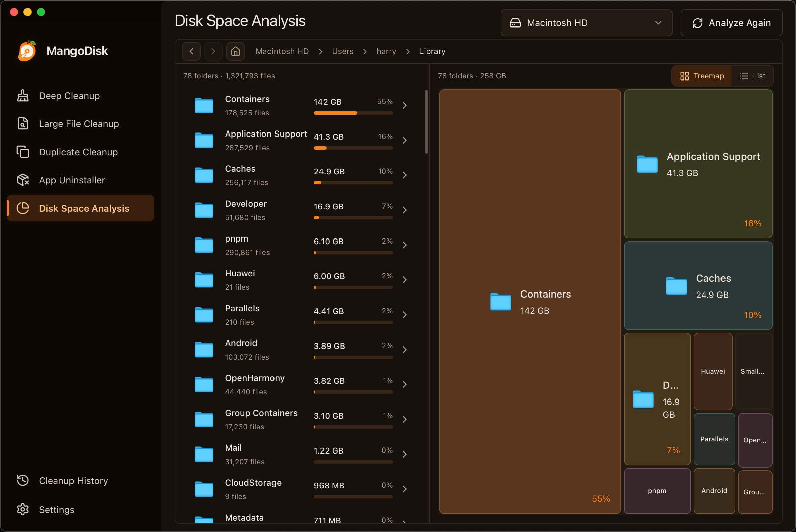Select the Parallels treemap tile
796x532 pixels.
tap(714, 439)
